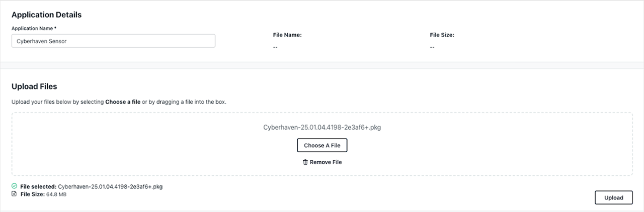The width and height of the screenshot is (644, 212).
Task: Click the File Size placeholder dashes value
Action: coord(432,47)
